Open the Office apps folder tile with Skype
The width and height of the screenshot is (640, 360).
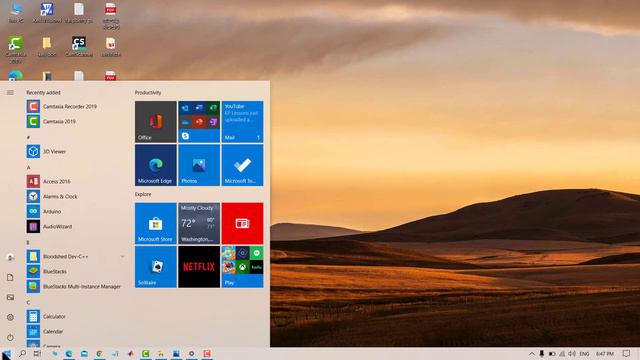199,122
